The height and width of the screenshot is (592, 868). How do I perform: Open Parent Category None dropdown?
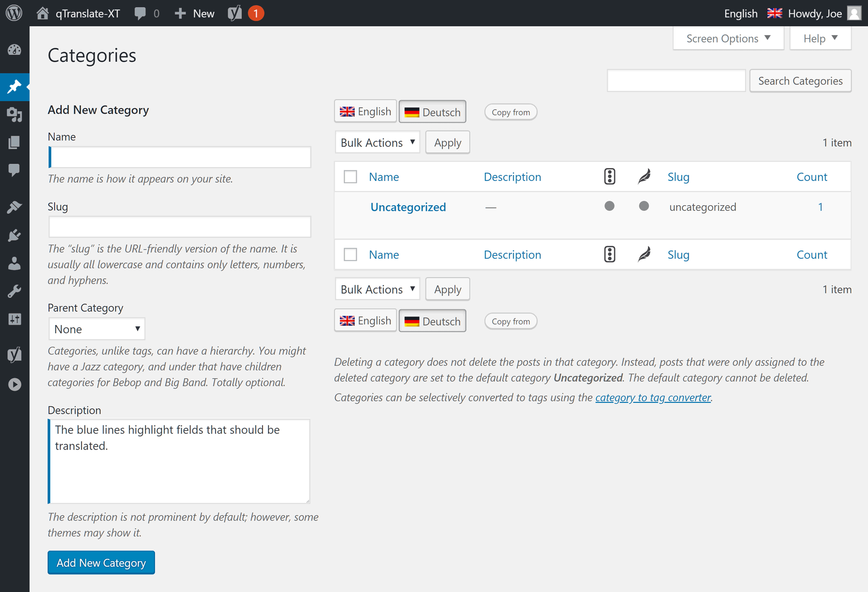point(96,329)
